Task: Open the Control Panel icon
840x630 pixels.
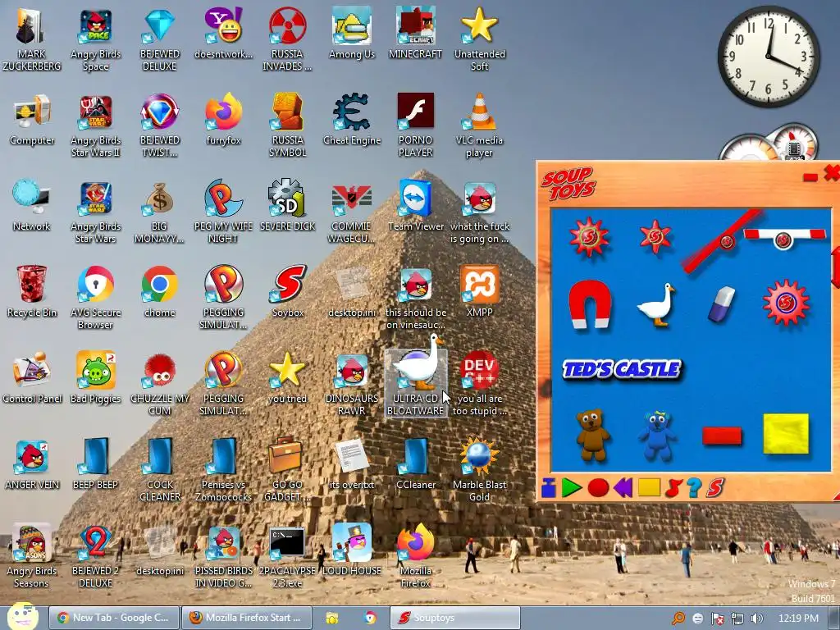Action: point(32,378)
